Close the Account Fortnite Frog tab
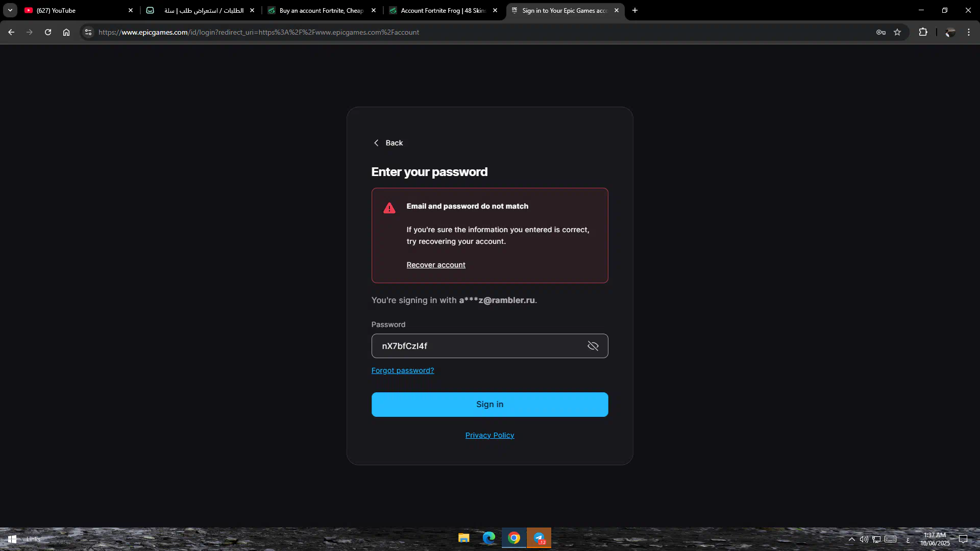This screenshot has height=551, width=980. tap(495, 10)
